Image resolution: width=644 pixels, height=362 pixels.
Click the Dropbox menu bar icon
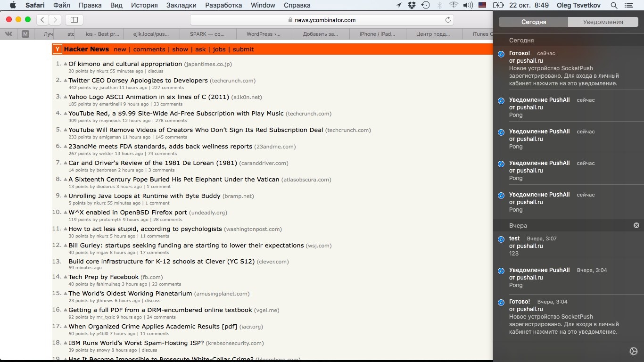tap(412, 5)
